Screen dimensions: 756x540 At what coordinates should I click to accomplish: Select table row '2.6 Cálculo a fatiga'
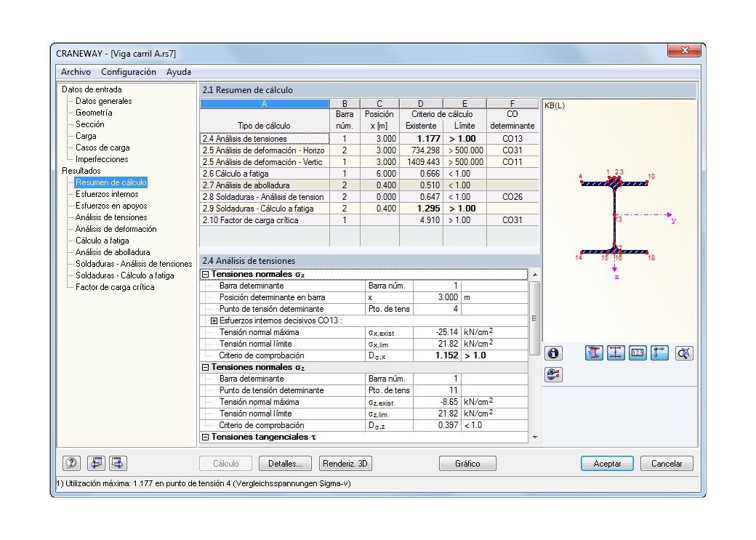369,174
